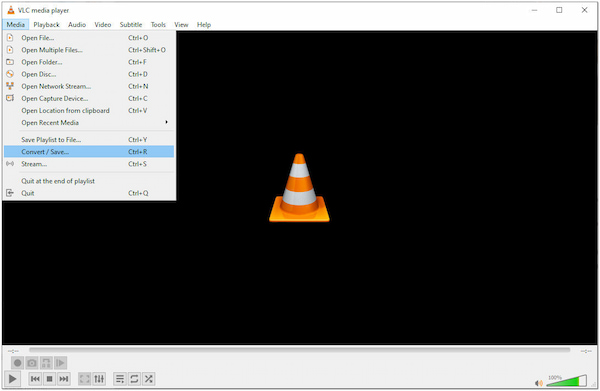Click the elapsed time label left of seek bar
Screen dimensions: 600x391
[x=13, y=351]
